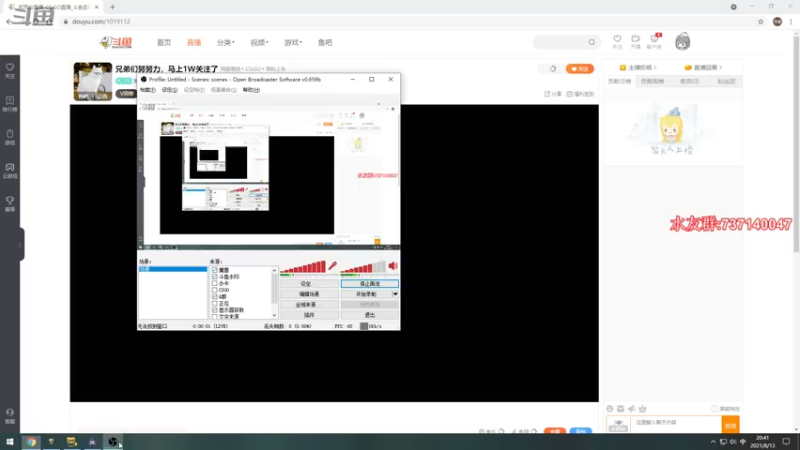Click the 插件 plugins button in OBS
800x450 pixels.
[309, 315]
